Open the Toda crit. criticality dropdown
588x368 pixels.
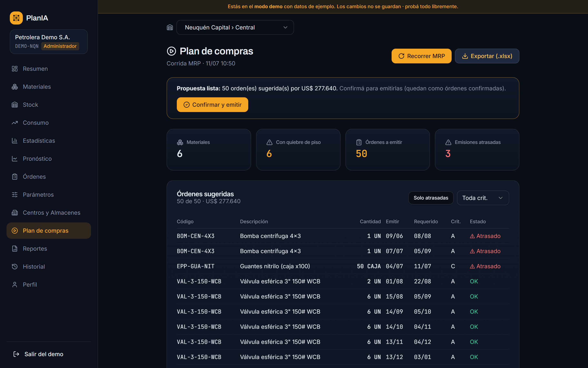pos(483,198)
